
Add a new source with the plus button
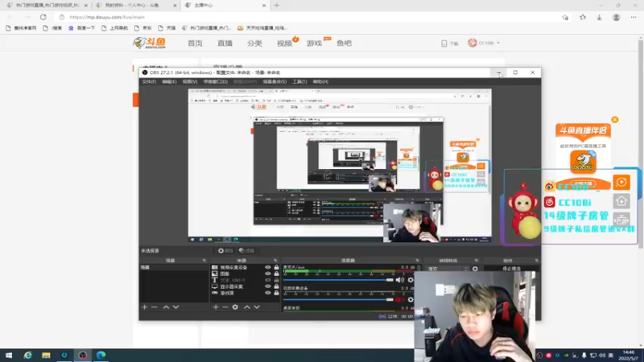[x=216, y=307]
